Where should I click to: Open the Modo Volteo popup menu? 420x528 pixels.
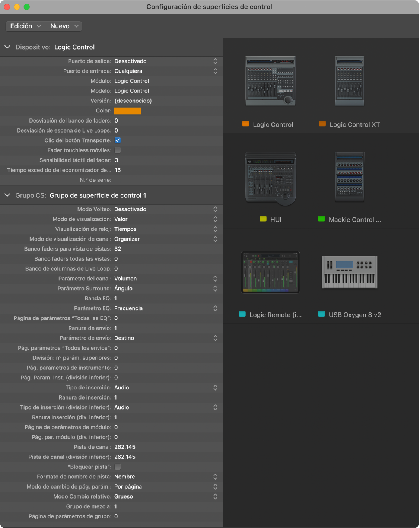pyautogui.click(x=166, y=209)
